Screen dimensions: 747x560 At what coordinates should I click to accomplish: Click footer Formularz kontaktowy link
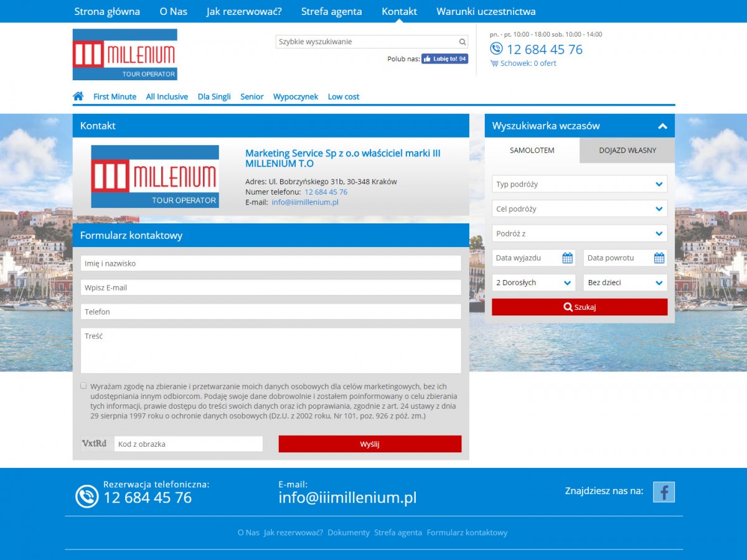pos(467,533)
